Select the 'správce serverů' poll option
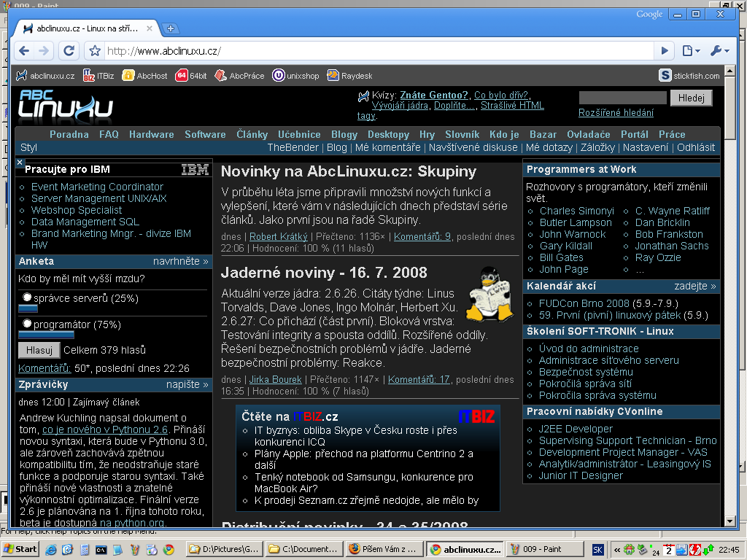747x560 pixels. [x=27, y=297]
